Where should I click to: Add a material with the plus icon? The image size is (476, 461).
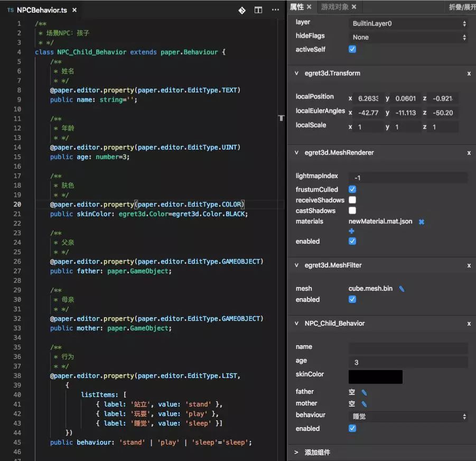click(x=352, y=231)
